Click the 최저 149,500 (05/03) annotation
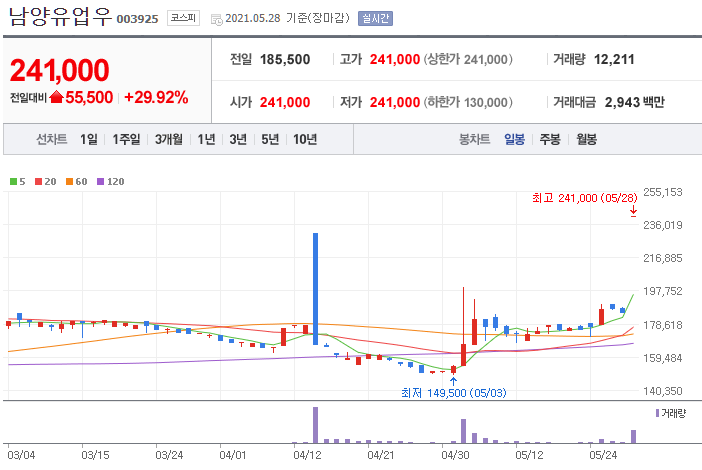Screen dimensions: 702x470 [454, 393]
